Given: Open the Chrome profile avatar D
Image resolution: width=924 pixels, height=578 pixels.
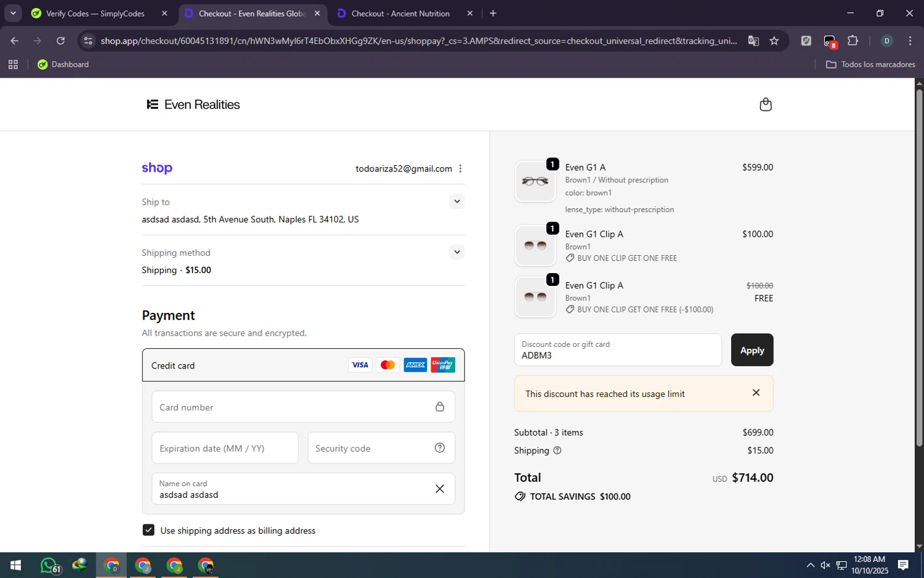Looking at the screenshot, I should click(x=887, y=41).
